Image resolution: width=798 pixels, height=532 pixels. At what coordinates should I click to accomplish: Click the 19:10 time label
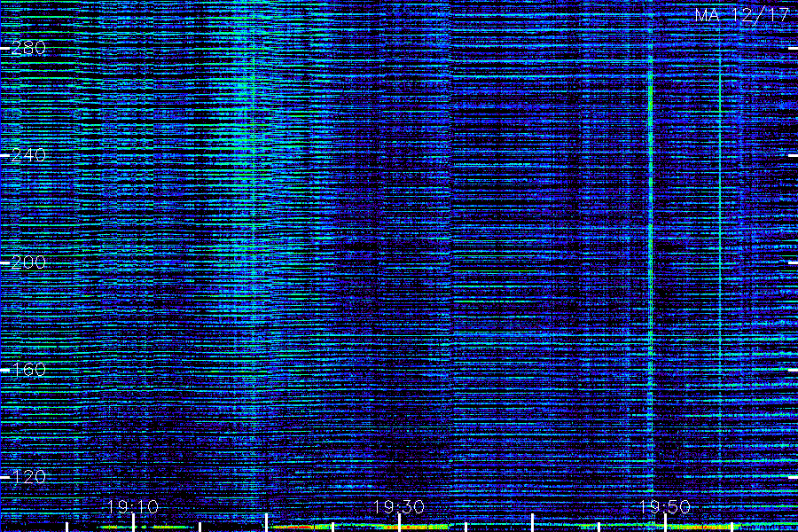(x=133, y=507)
